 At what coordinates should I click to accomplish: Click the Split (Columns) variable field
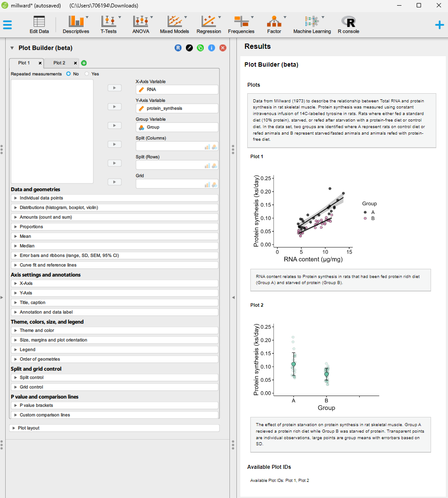[170, 146]
